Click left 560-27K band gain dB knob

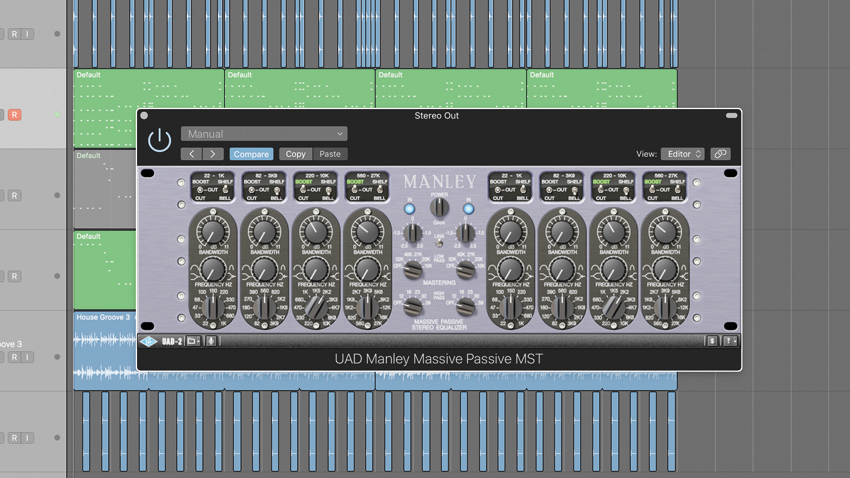click(x=367, y=232)
